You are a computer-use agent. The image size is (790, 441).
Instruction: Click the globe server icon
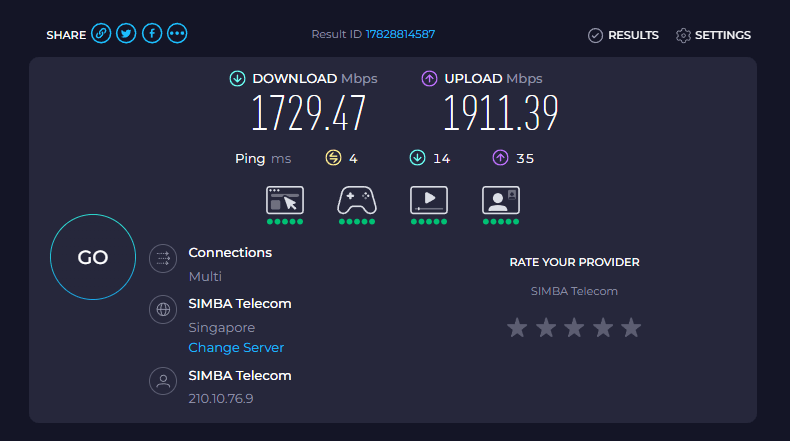pyautogui.click(x=163, y=309)
